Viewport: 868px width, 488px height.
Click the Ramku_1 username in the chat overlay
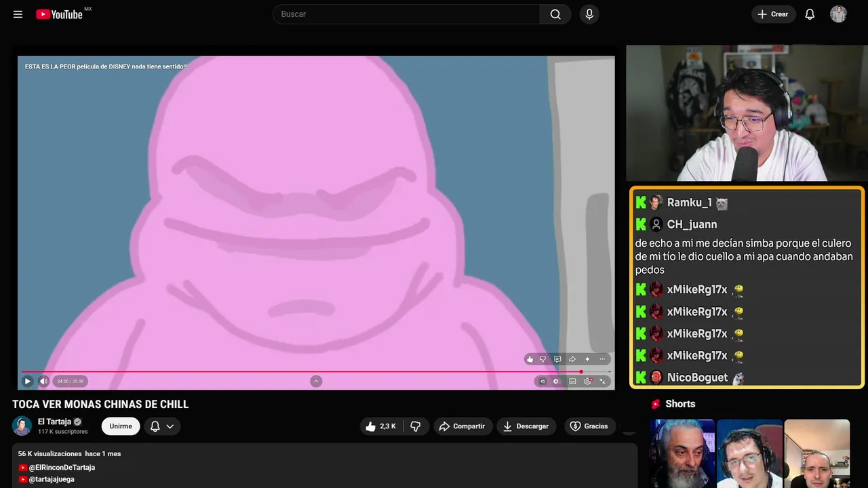coord(689,203)
